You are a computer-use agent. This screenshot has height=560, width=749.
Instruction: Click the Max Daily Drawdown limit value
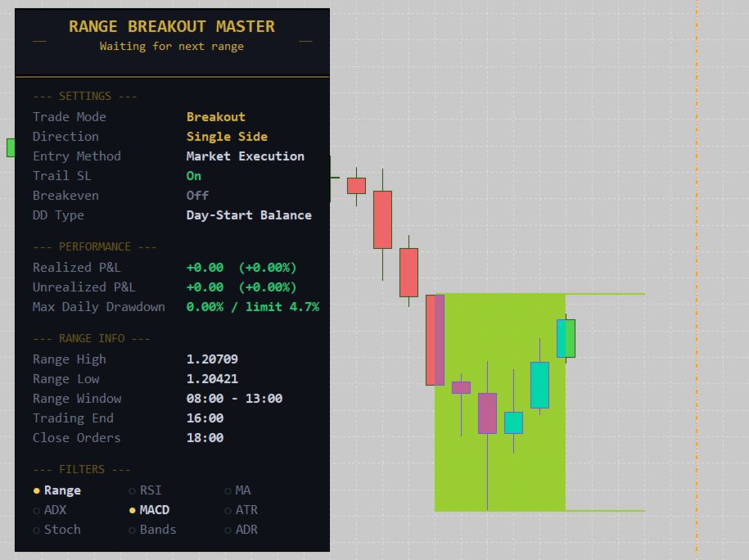(253, 307)
